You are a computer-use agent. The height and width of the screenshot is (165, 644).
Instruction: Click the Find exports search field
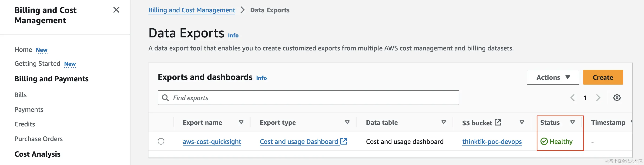tap(312, 98)
